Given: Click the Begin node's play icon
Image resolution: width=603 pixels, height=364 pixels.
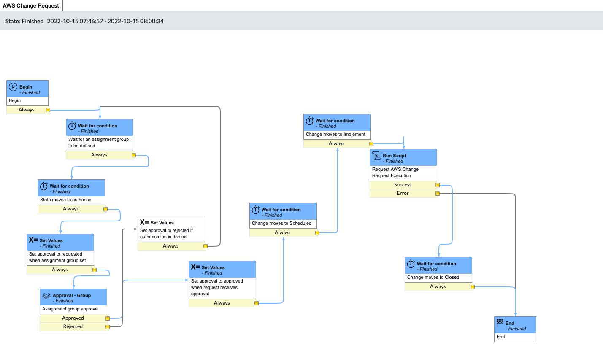Looking at the screenshot, I should pyautogui.click(x=13, y=87).
